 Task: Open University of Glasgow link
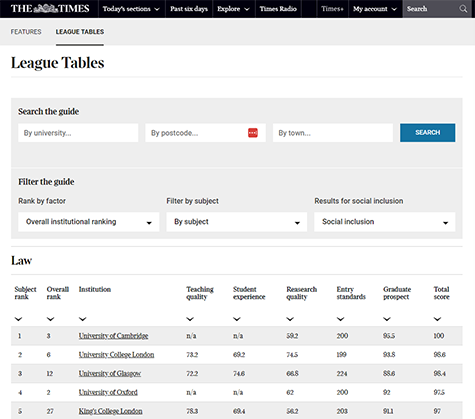coord(110,374)
